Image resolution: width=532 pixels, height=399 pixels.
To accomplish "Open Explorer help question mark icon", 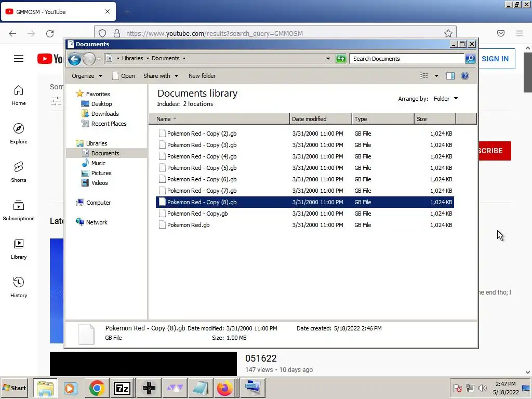I will (465, 76).
